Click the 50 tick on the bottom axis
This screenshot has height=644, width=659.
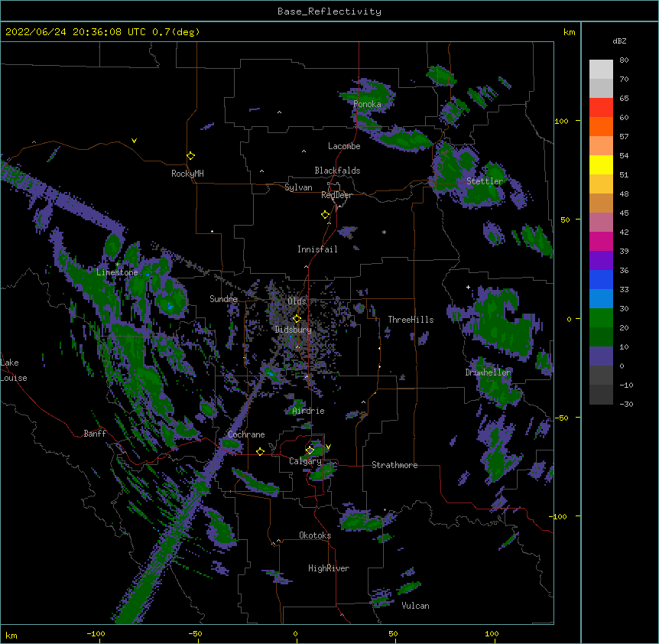pyautogui.click(x=393, y=633)
